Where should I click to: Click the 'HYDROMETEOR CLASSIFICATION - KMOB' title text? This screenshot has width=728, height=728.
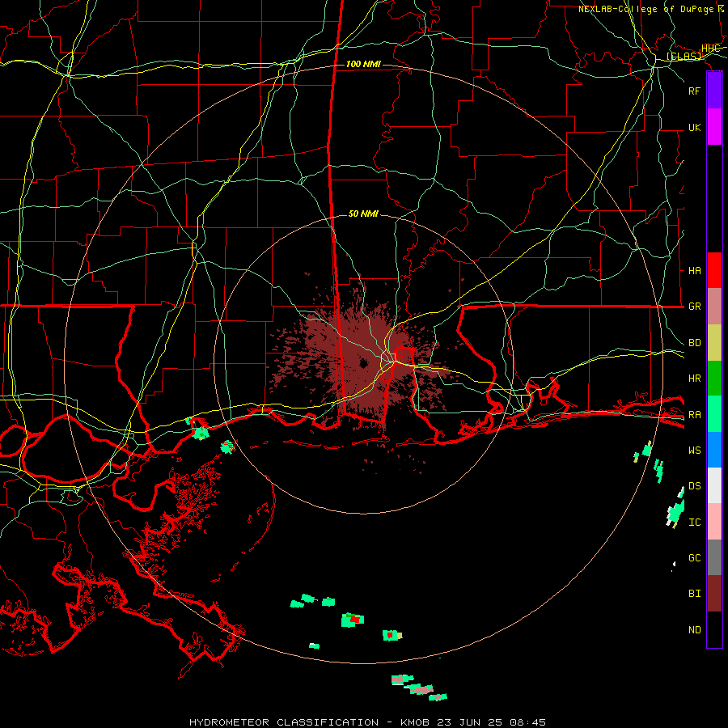tap(309, 722)
